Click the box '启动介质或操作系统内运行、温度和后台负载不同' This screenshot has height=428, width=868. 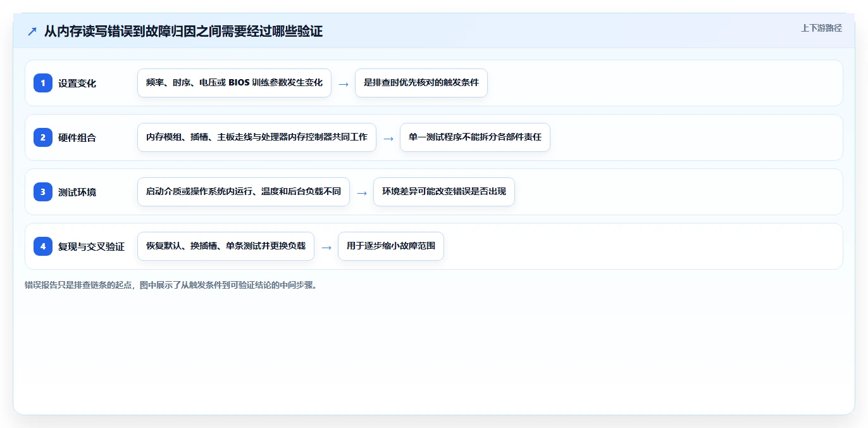point(244,192)
